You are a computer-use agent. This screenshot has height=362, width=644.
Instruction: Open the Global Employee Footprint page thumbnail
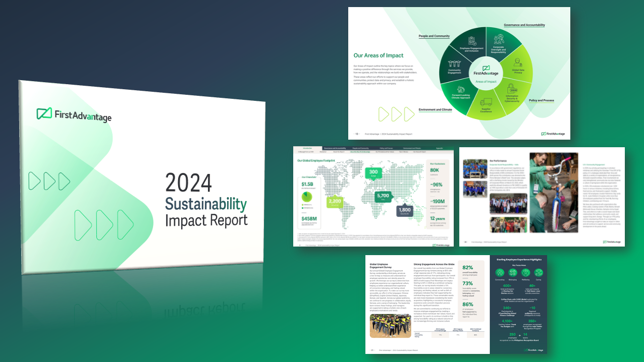[x=374, y=197]
